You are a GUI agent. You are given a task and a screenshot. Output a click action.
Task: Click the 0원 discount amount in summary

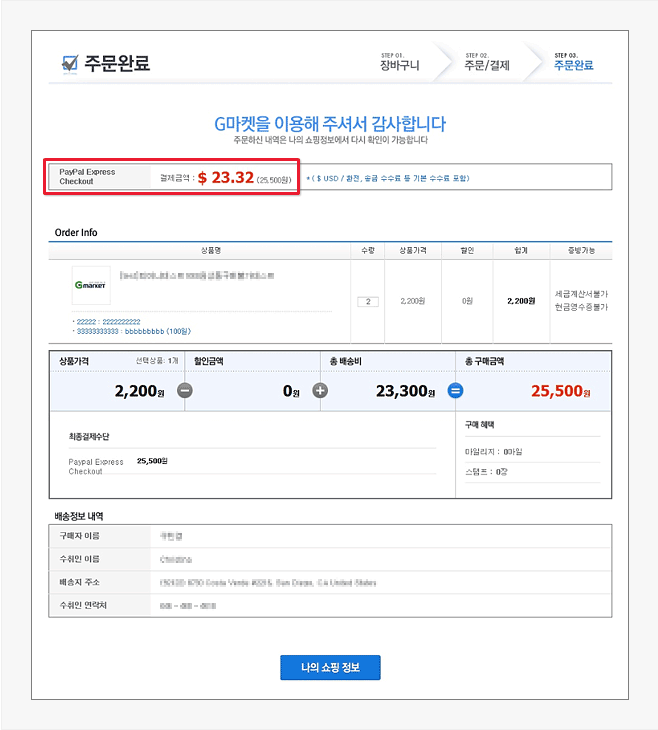pyautogui.click(x=291, y=391)
